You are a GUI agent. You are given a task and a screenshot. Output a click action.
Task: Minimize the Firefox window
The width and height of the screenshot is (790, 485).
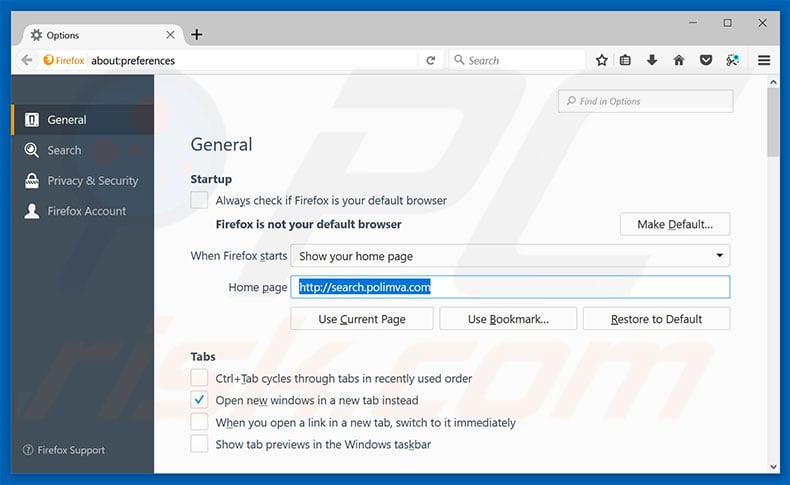click(693, 23)
